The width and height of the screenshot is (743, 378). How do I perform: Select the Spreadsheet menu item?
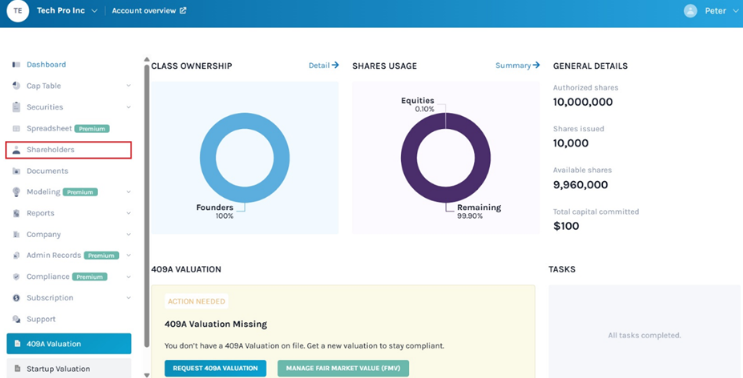[49, 128]
